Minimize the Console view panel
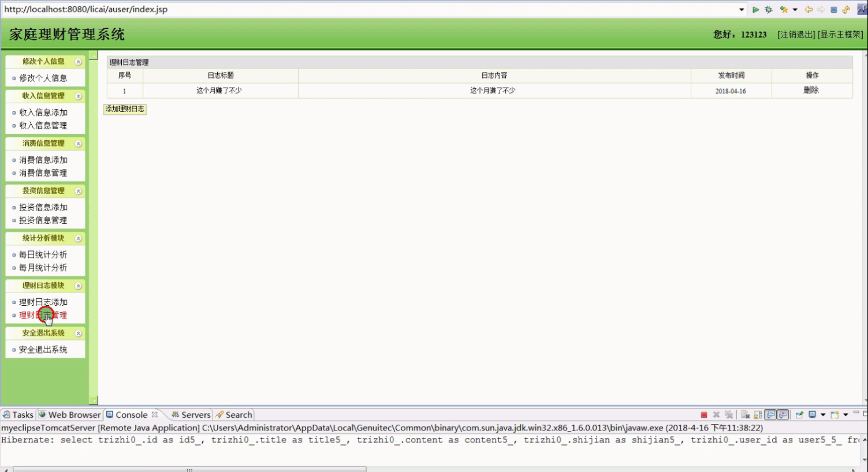Screen dimensions: 868x472 tap(856, 413)
